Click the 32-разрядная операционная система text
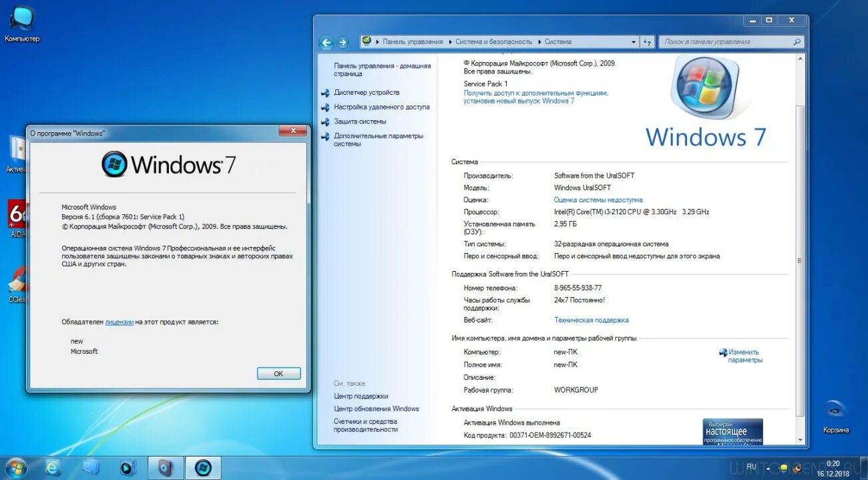 [x=611, y=244]
